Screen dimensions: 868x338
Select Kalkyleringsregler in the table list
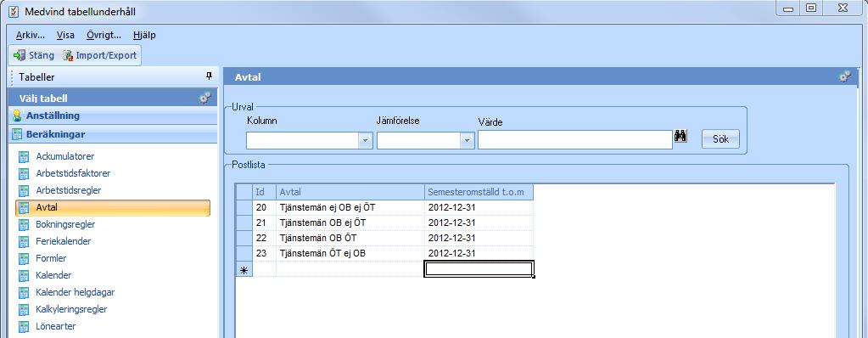[x=71, y=309]
